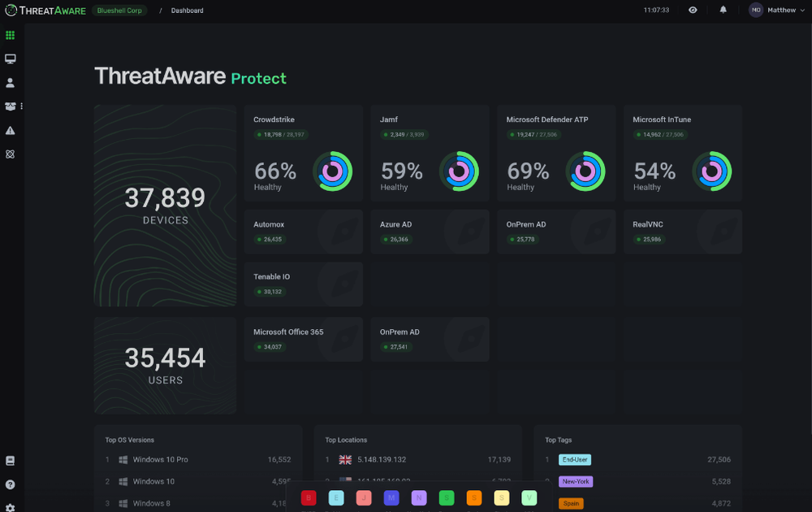Click the ThreatAware logo in header
Image resolution: width=812 pixels, height=512 pixels.
click(45, 11)
